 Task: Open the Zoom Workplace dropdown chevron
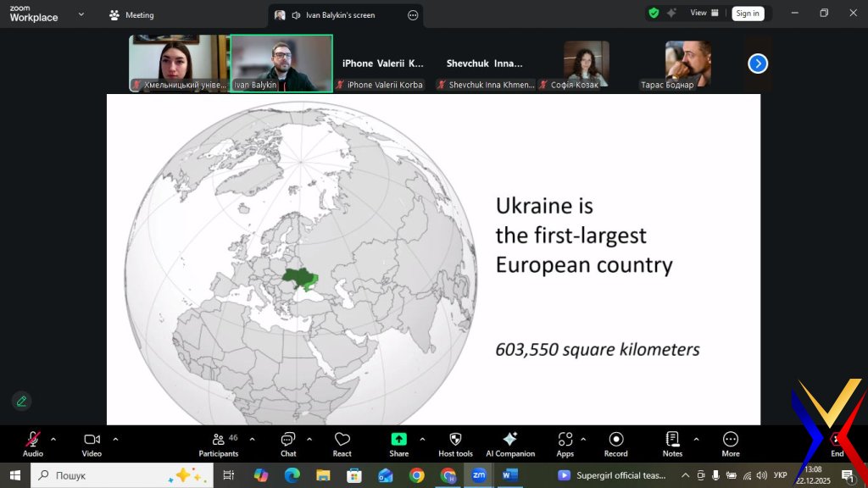point(81,14)
